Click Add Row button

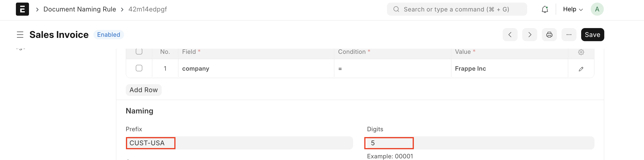coord(143,90)
